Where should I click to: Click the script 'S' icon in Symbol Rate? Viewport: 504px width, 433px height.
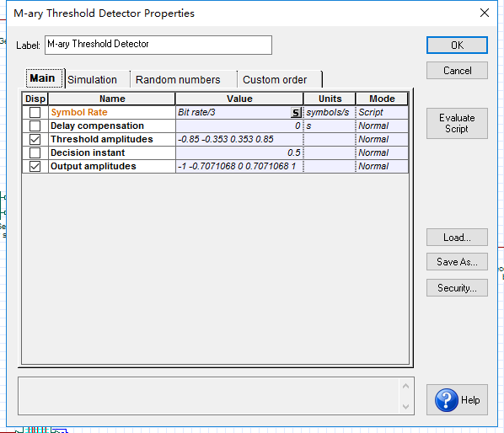point(296,112)
